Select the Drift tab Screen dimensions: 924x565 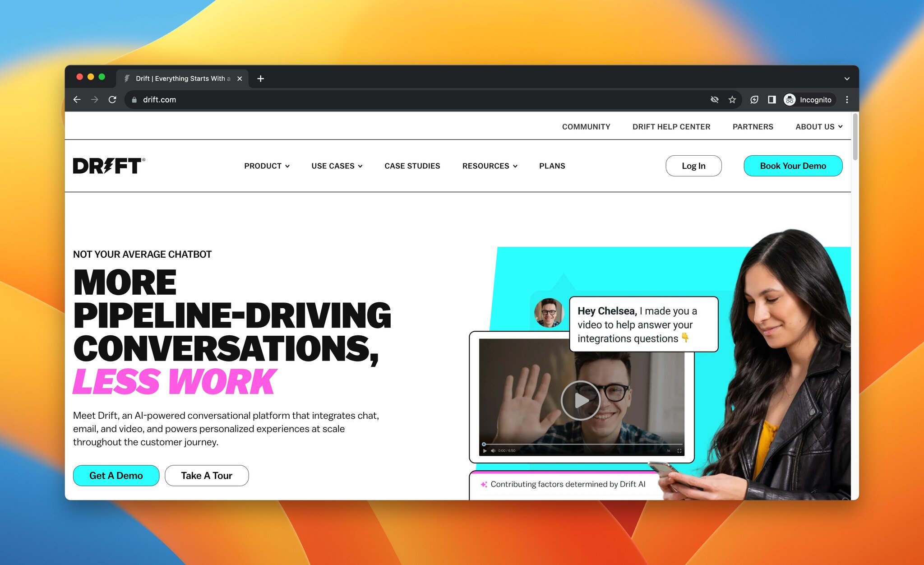pyautogui.click(x=182, y=79)
